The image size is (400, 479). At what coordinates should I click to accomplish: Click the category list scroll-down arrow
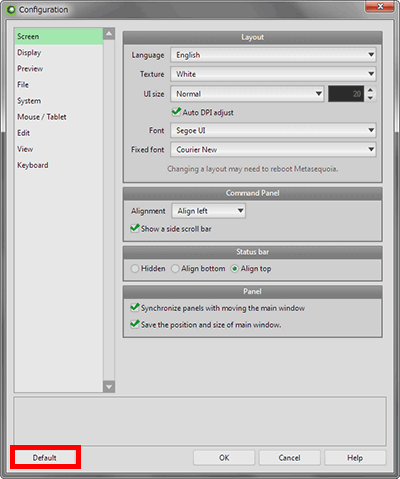(109, 387)
